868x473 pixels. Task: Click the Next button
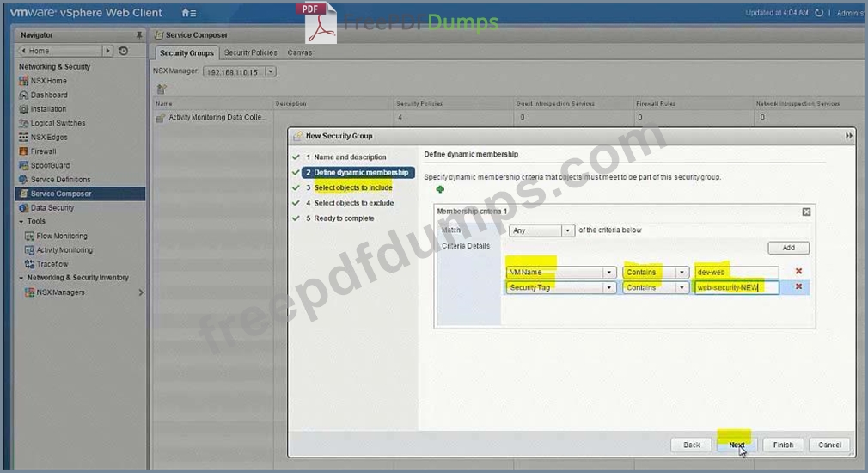[737, 445]
